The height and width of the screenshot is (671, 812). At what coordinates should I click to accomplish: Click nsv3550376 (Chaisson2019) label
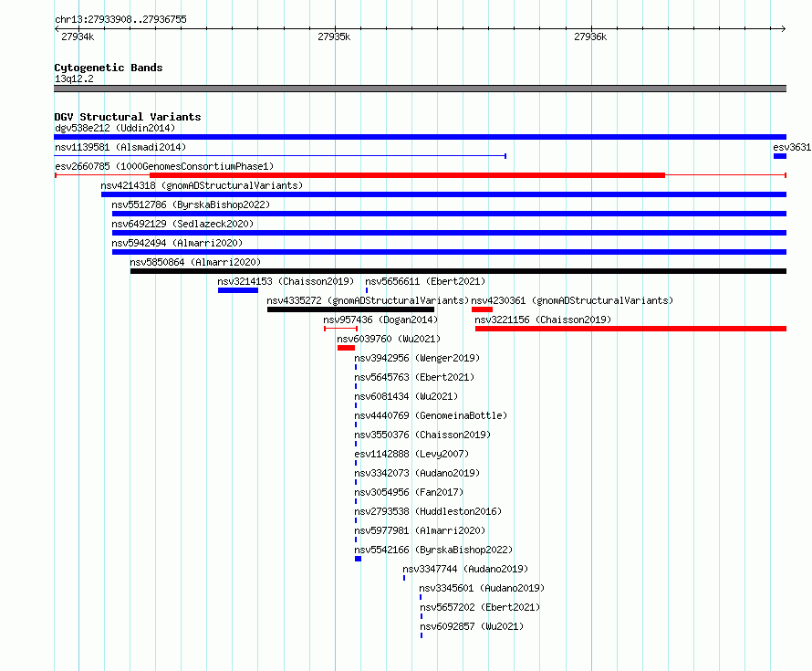pos(422,435)
